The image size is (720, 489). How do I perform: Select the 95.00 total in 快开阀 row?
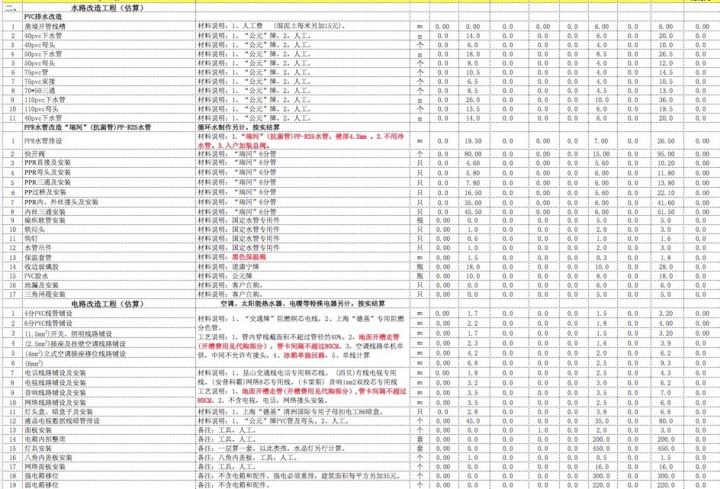(x=661, y=154)
